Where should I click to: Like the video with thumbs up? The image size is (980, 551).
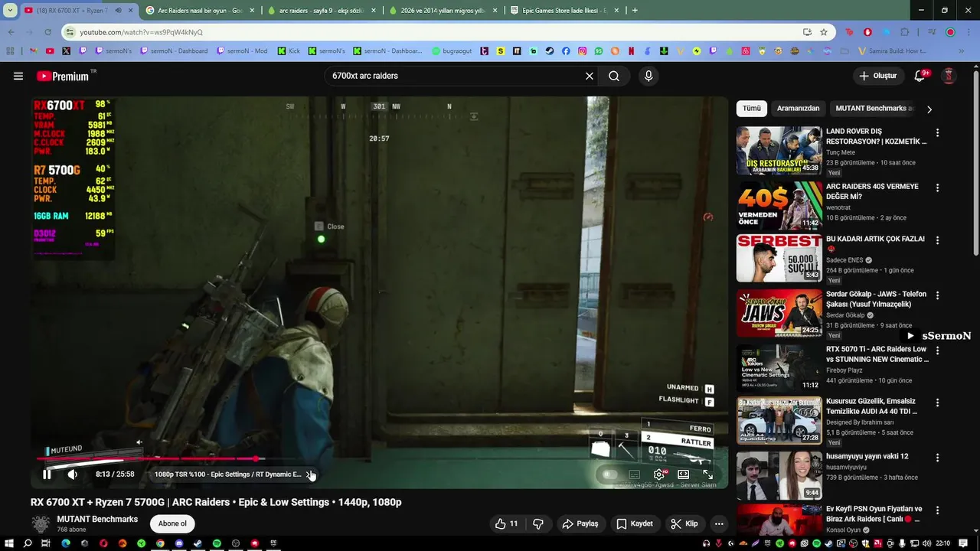tap(506, 523)
